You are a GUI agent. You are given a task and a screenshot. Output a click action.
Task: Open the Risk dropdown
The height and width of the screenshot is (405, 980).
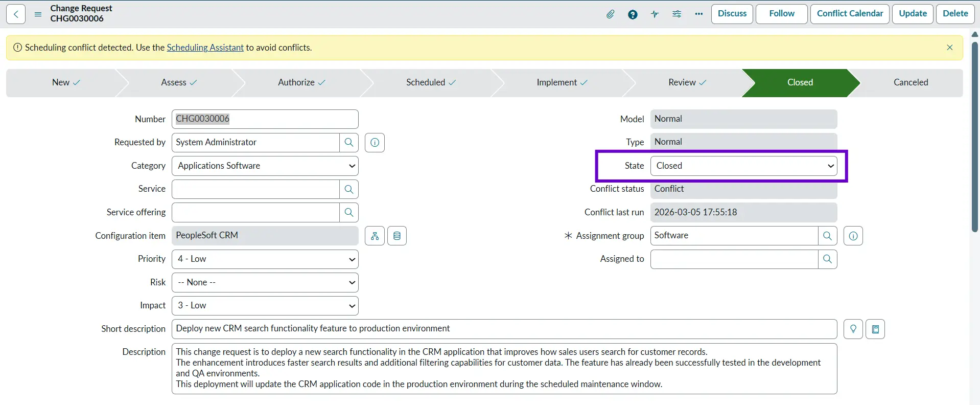point(265,282)
